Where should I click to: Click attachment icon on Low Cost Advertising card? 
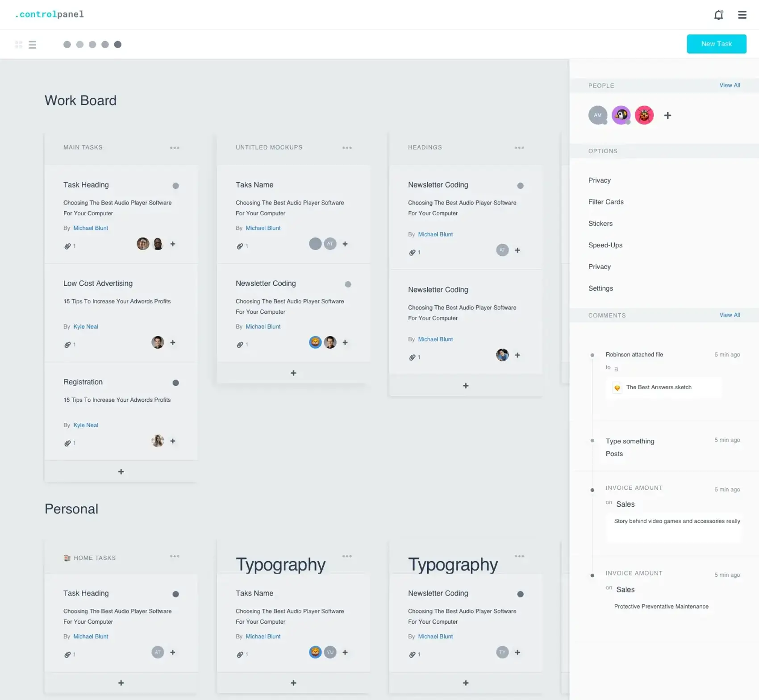click(67, 345)
